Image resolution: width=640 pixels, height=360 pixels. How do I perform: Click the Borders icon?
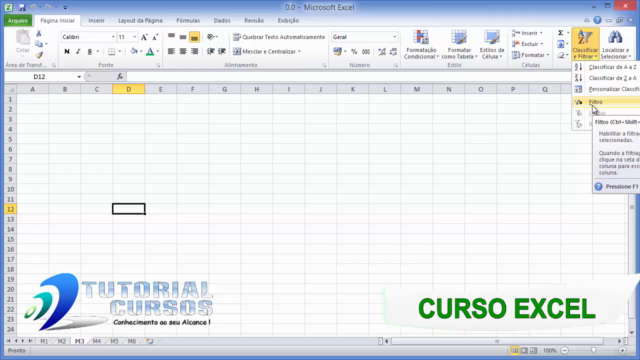[111, 51]
